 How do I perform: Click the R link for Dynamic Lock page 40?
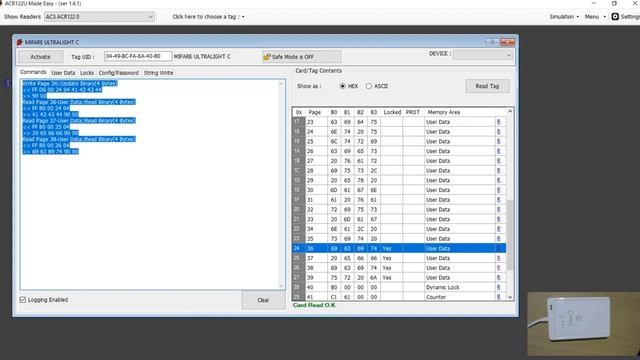coord(498,287)
